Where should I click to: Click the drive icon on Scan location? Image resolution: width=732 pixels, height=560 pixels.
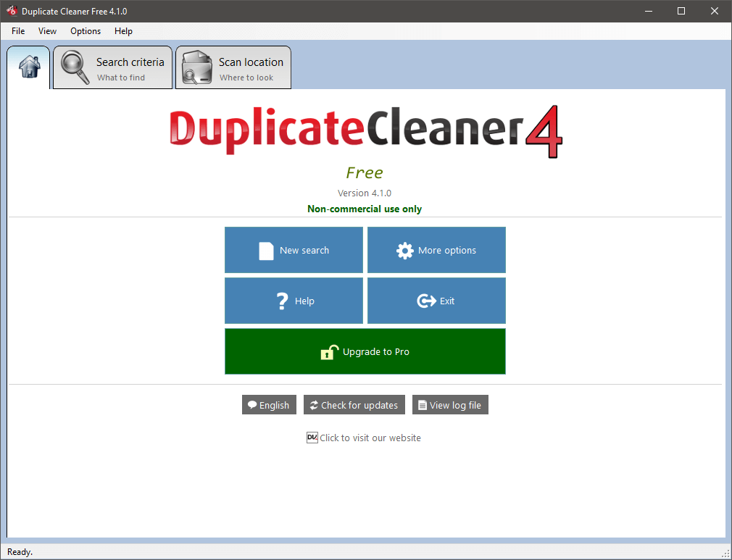tap(197, 67)
